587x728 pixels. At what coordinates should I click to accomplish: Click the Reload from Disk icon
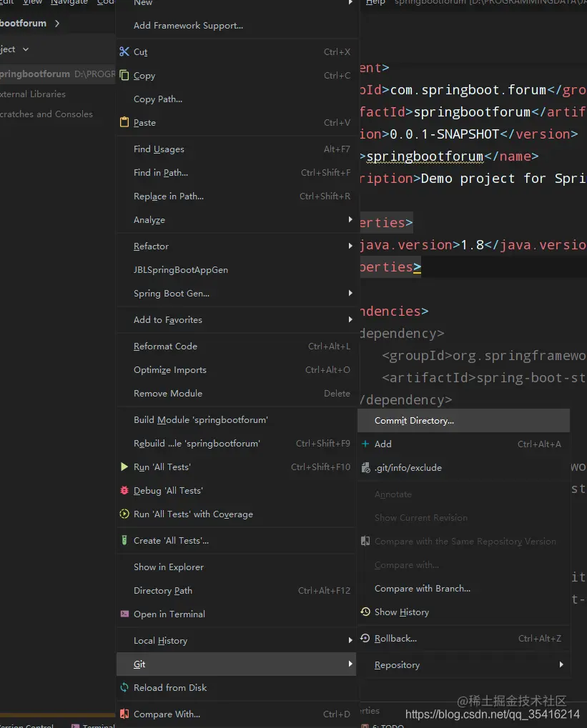[x=124, y=687]
